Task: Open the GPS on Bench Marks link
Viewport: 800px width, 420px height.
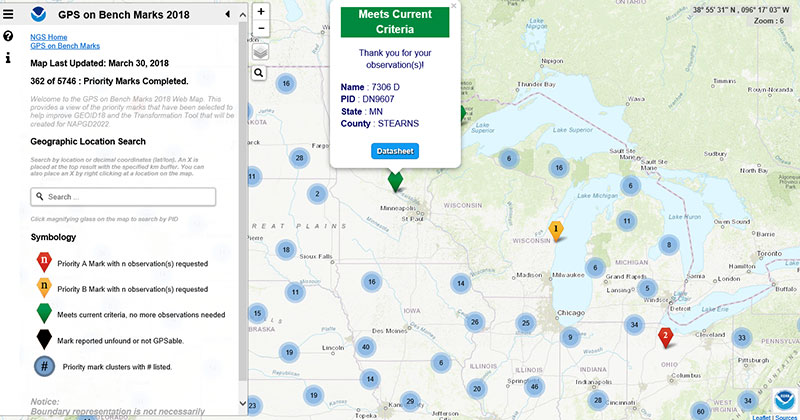Action: click(x=65, y=46)
